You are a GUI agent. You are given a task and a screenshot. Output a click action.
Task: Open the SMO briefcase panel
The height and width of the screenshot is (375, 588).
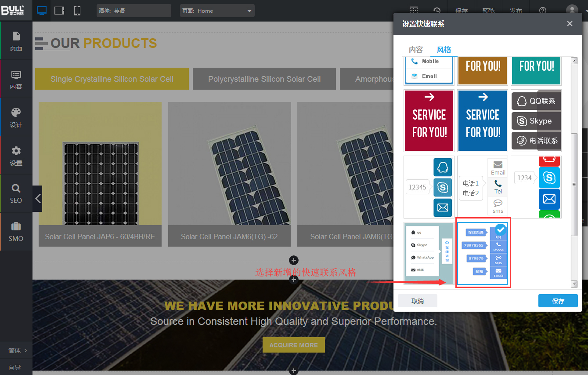coord(16,232)
